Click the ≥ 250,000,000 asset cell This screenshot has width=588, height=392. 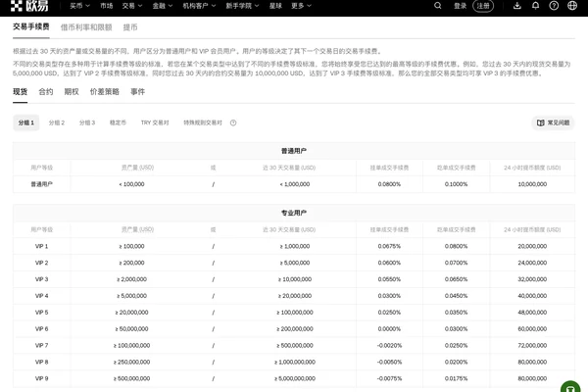[131, 362]
